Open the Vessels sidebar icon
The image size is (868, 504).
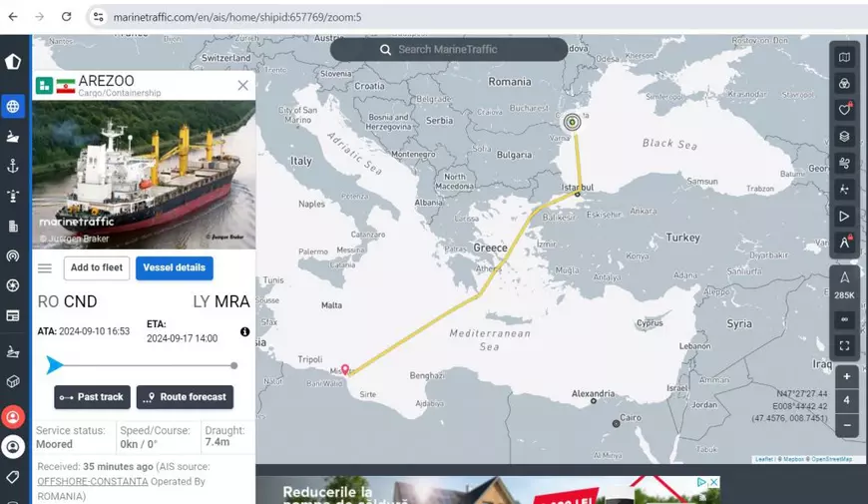coord(13,137)
